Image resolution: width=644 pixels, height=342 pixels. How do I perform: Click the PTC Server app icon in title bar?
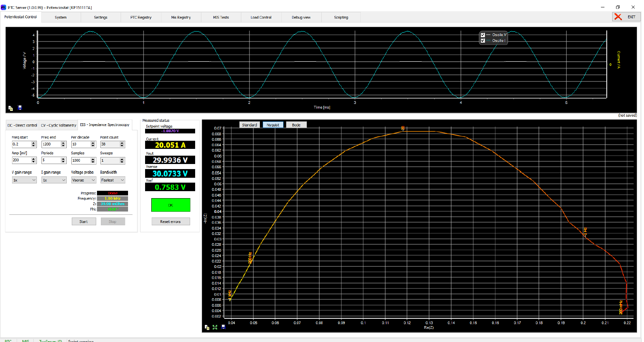(3, 7)
